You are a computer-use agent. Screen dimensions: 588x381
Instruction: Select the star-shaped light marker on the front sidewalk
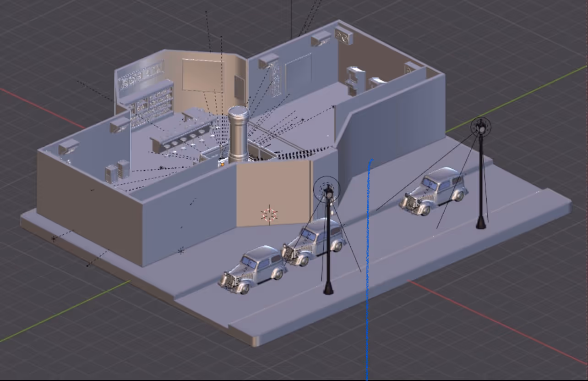click(x=181, y=251)
